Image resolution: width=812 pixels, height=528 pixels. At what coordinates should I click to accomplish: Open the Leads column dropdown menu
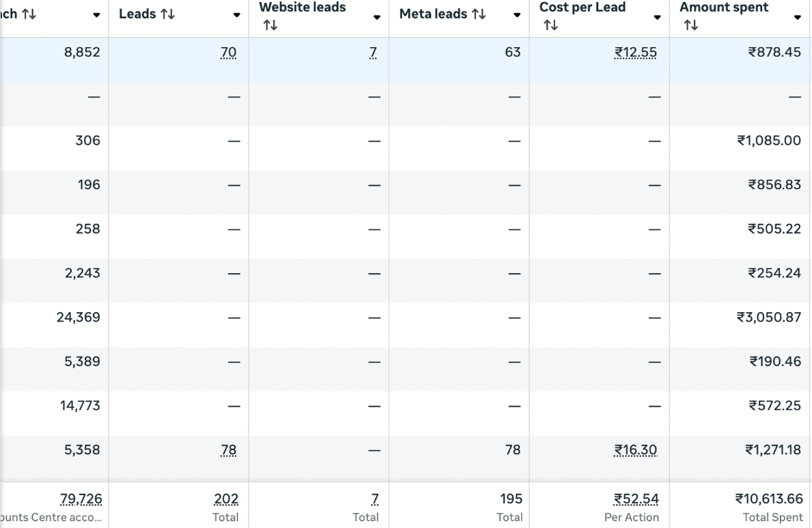[x=236, y=15]
